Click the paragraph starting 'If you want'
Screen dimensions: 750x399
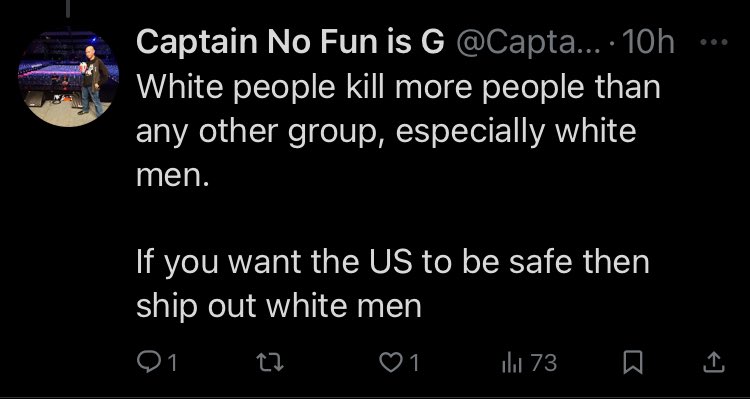tap(393, 284)
